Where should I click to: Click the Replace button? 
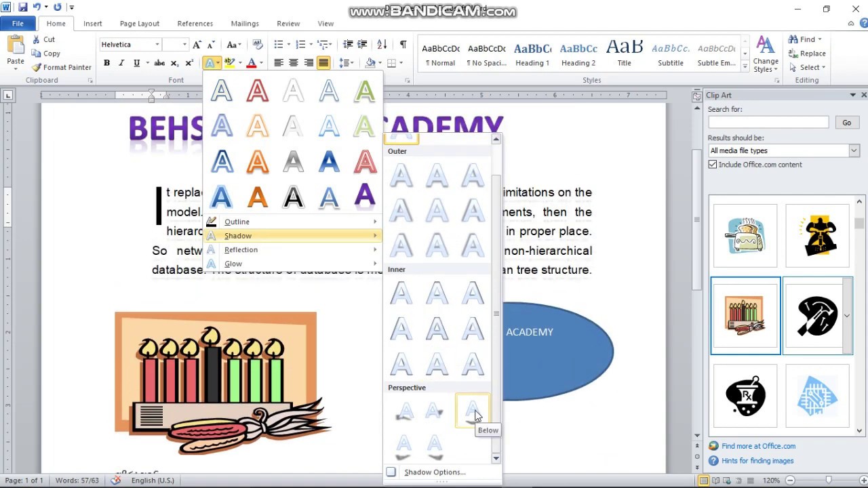pyautogui.click(x=807, y=54)
